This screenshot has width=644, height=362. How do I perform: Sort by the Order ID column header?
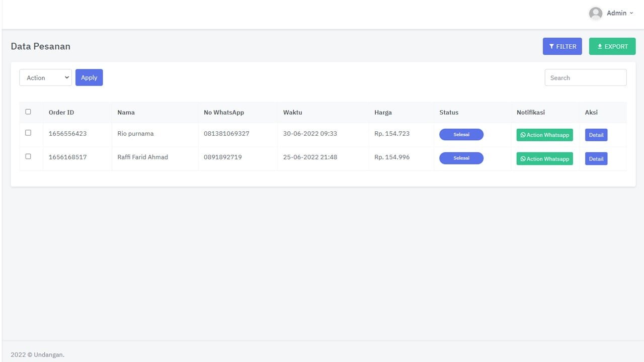point(61,113)
